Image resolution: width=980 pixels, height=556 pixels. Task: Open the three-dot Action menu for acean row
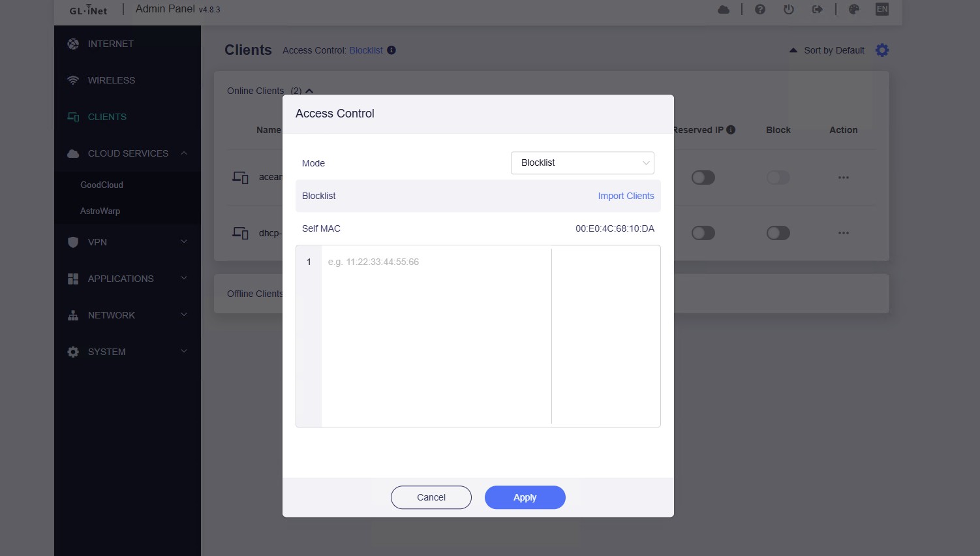[x=844, y=178]
